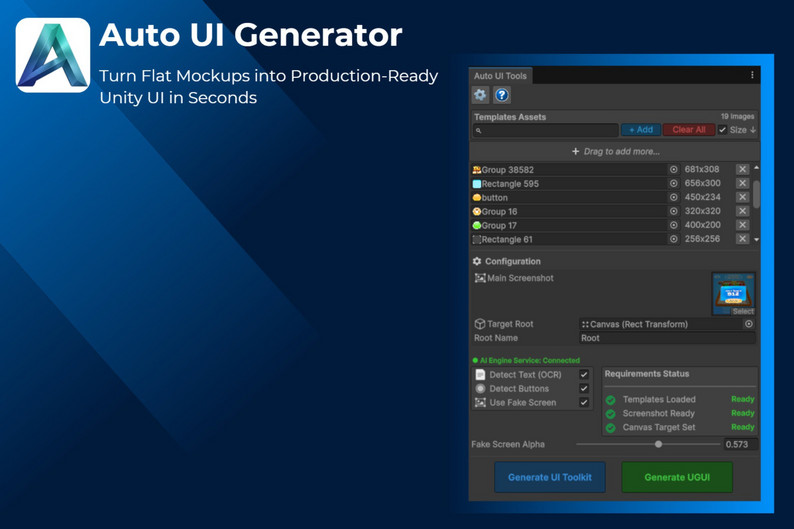Open the help question mark icon
The width and height of the screenshot is (794, 529).
coord(502,95)
